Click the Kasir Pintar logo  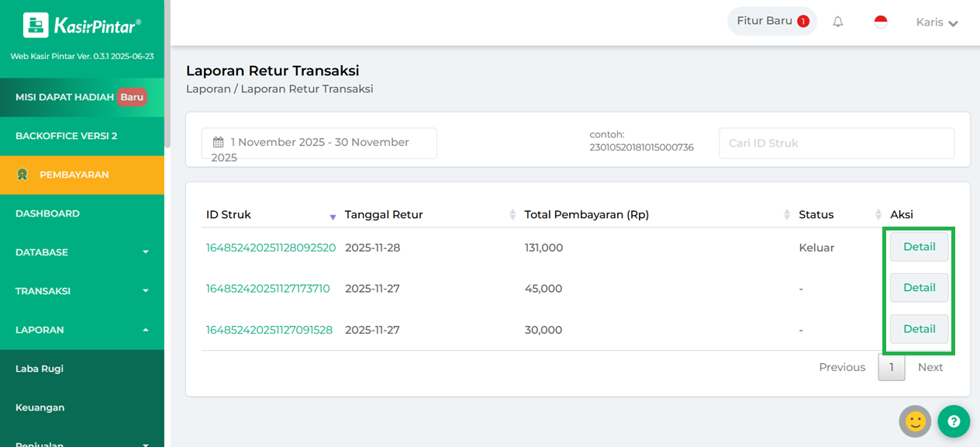coord(81,26)
